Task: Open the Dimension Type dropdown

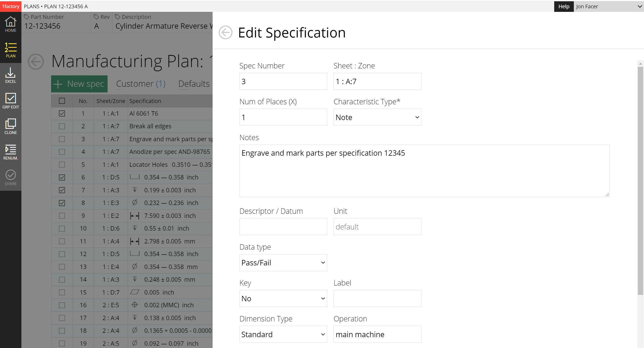Action: pyautogui.click(x=283, y=335)
